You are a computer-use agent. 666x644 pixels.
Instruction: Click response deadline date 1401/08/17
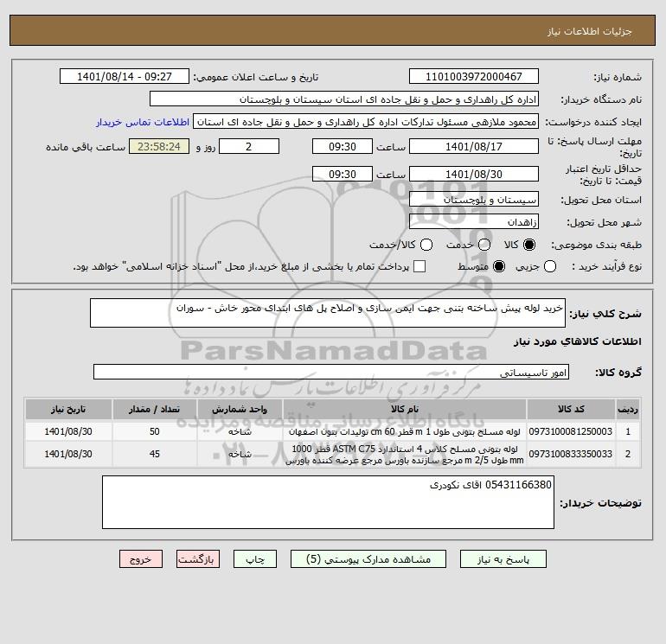[x=474, y=146]
